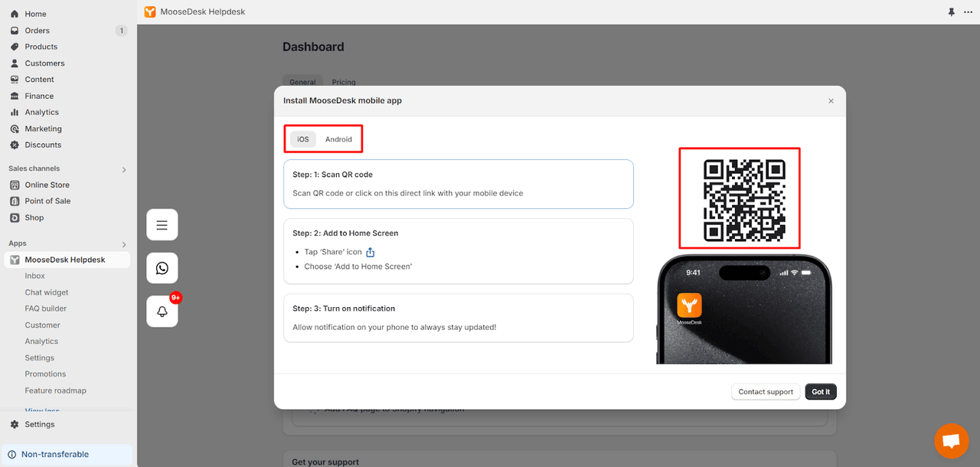Screen dimensions: 980x467
Task: Click the MooseDesk logo in top bar
Action: click(x=150, y=11)
